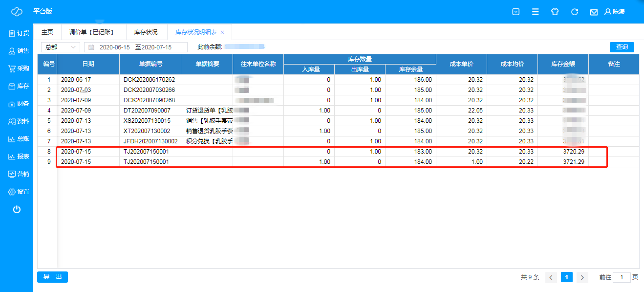644x292 pixels.
Task: Click the 单据摘要 column header
Action: tap(207, 64)
